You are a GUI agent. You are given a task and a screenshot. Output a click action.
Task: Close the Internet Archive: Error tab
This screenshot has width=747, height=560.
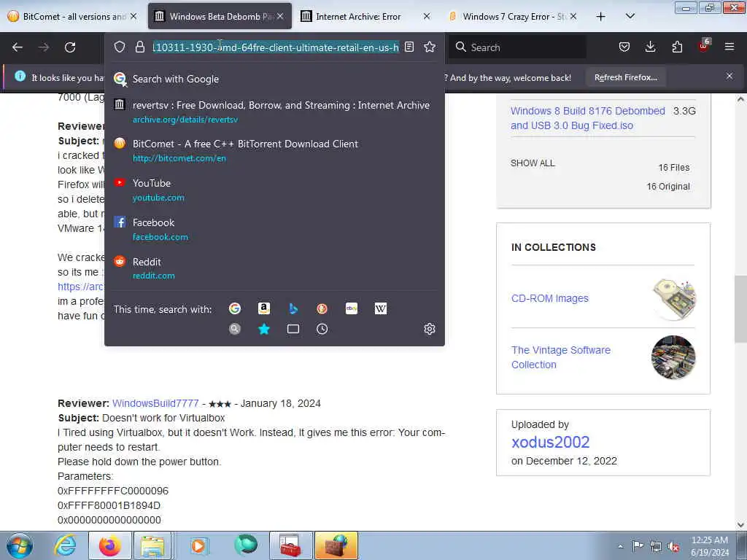[x=427, y=16]
